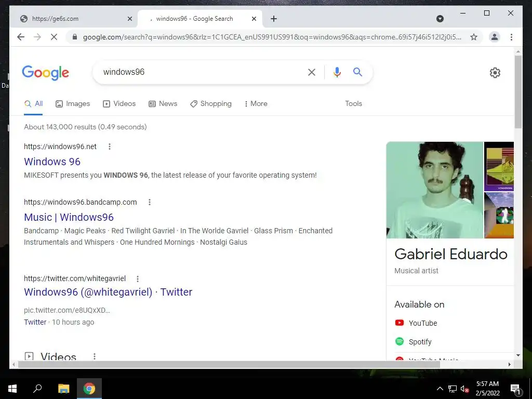
Task: Bookmark this page with the star
Action: click(474, 37)
